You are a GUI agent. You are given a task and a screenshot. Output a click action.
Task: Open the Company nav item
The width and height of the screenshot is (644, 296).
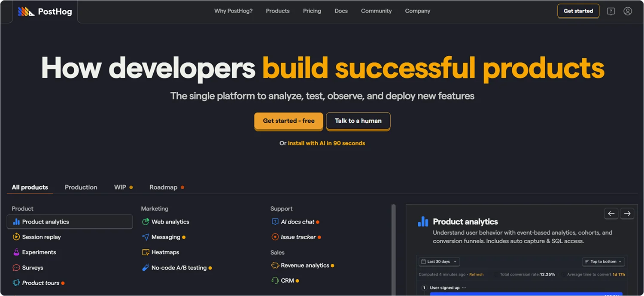[418, 11]
